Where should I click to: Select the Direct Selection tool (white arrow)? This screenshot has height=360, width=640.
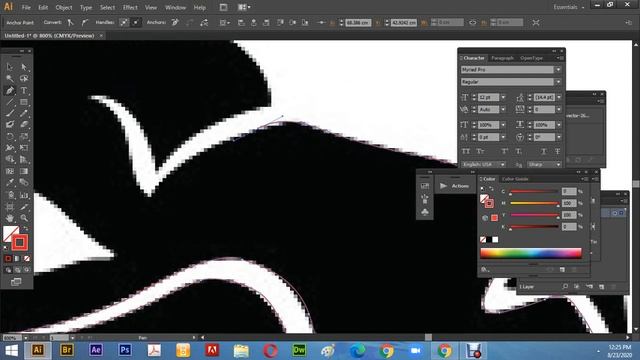pos(24,67)
